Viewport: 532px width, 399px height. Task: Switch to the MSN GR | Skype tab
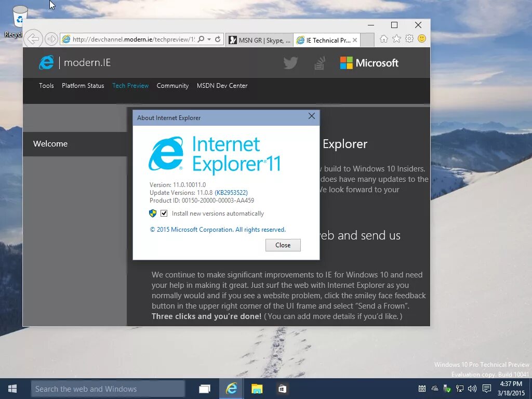[x=260, y=40]
